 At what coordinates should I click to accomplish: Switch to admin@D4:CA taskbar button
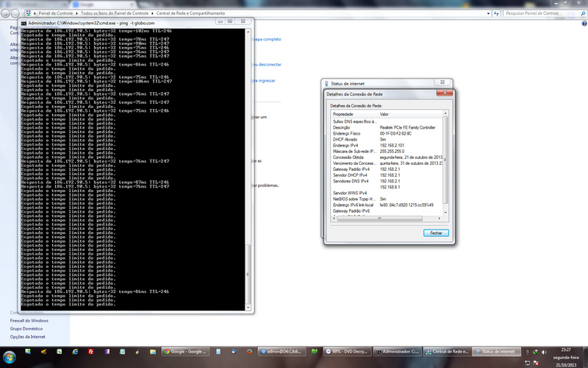282,352
